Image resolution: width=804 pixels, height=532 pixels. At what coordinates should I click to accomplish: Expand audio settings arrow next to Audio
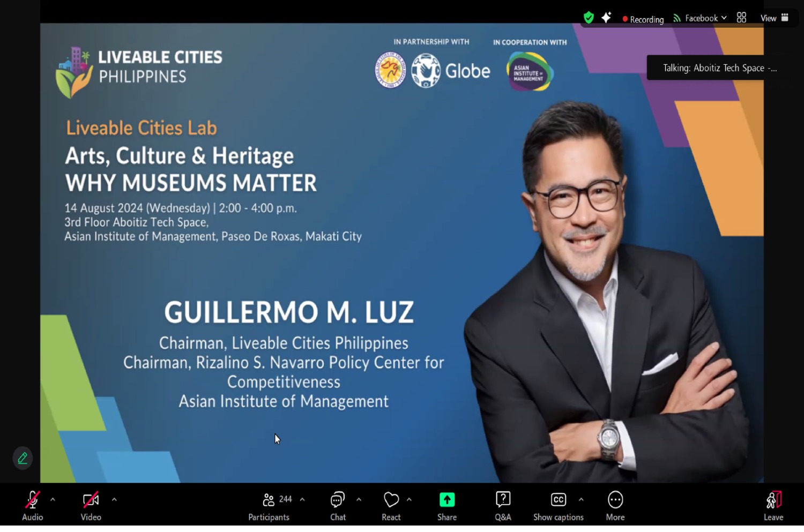[x=53, y=499]
